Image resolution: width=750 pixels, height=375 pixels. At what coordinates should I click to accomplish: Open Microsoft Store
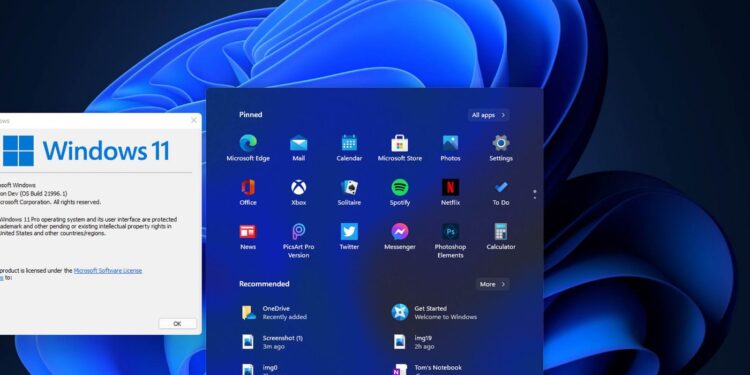click(x=400, y=148)
